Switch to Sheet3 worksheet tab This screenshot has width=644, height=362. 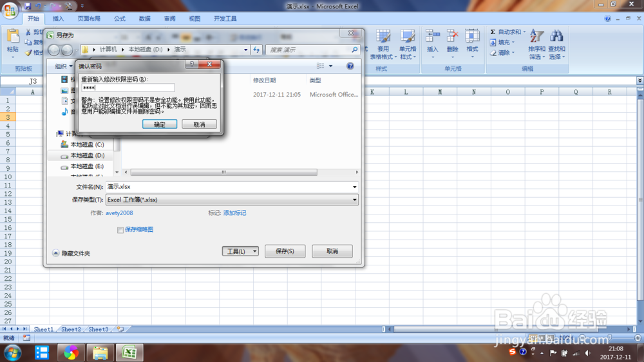click(x=99, y=329)
